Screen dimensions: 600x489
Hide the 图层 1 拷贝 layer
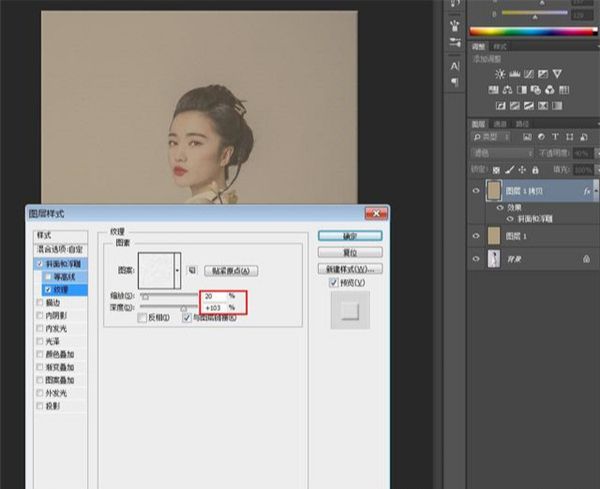pos(476,191)
